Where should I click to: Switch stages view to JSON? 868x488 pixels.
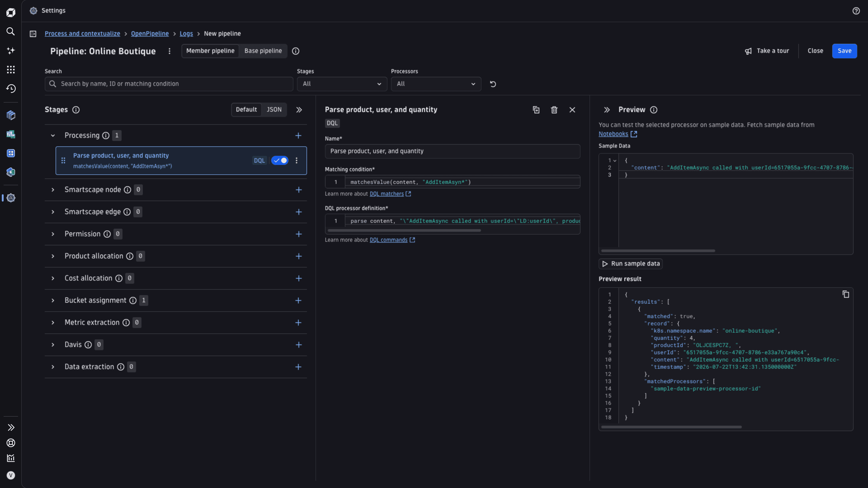tap(274, 109)
